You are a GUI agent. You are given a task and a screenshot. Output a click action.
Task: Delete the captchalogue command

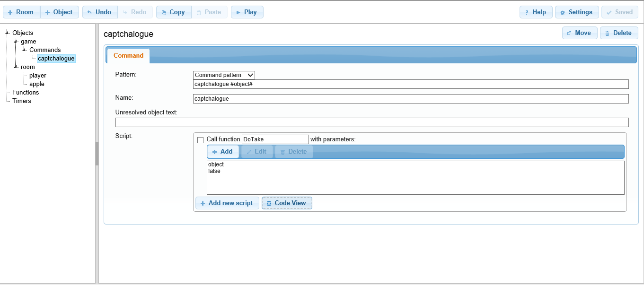click(x=618, y=33)
